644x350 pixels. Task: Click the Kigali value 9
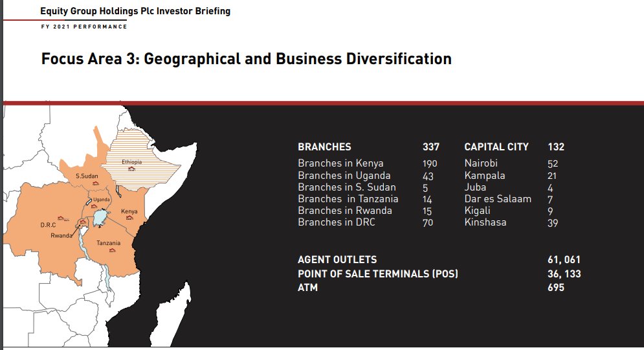tap(550, 211)
